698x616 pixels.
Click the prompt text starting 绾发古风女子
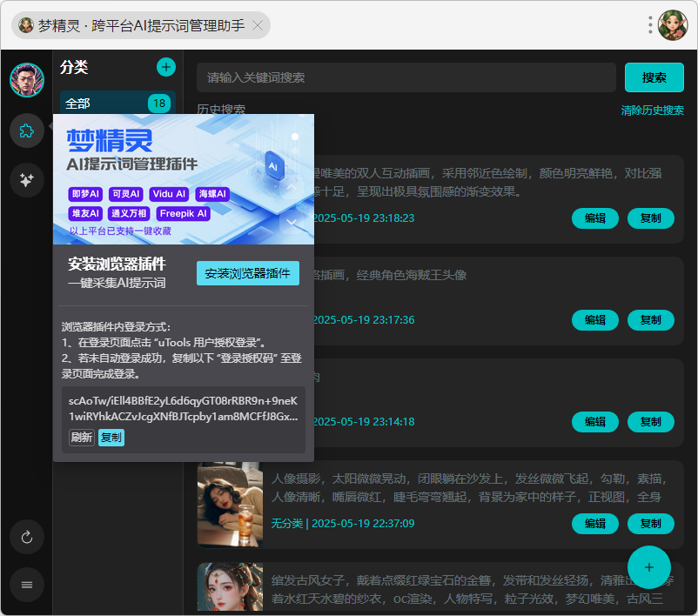(473, 589)
